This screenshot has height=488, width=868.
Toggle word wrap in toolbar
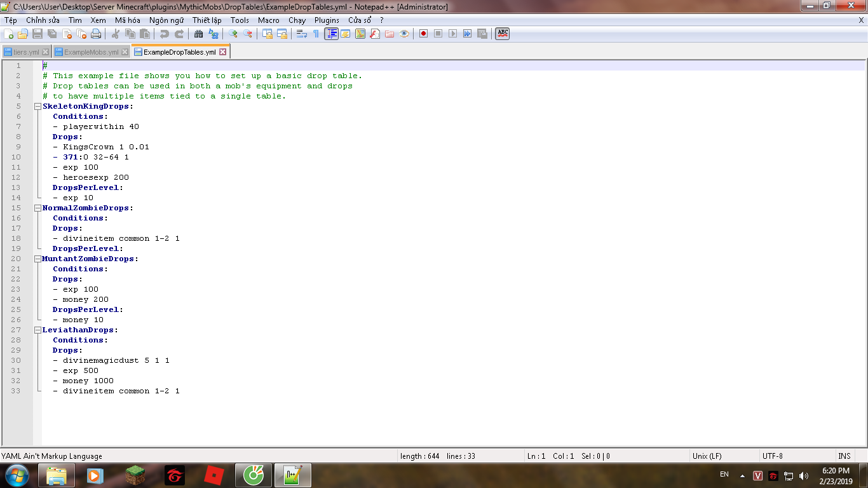coord(302,34)
